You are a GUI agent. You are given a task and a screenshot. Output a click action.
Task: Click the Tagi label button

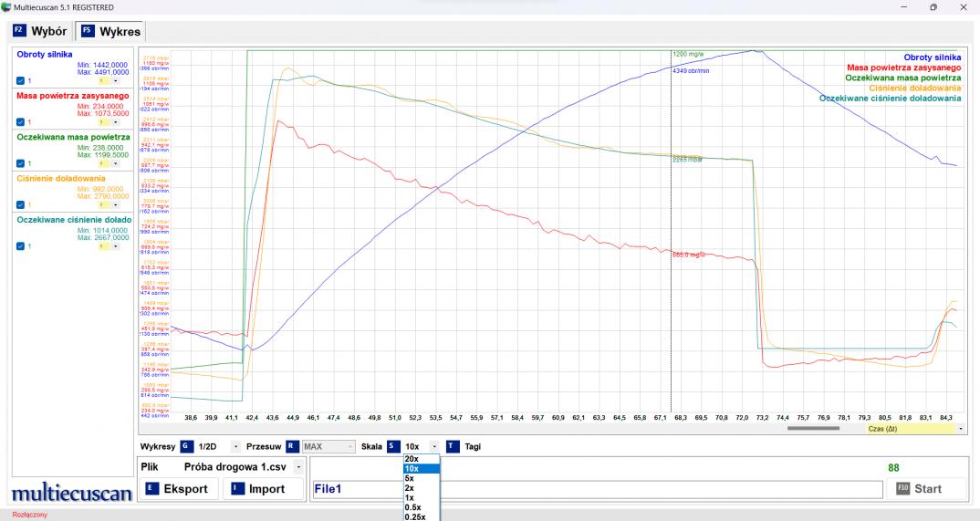473,447
